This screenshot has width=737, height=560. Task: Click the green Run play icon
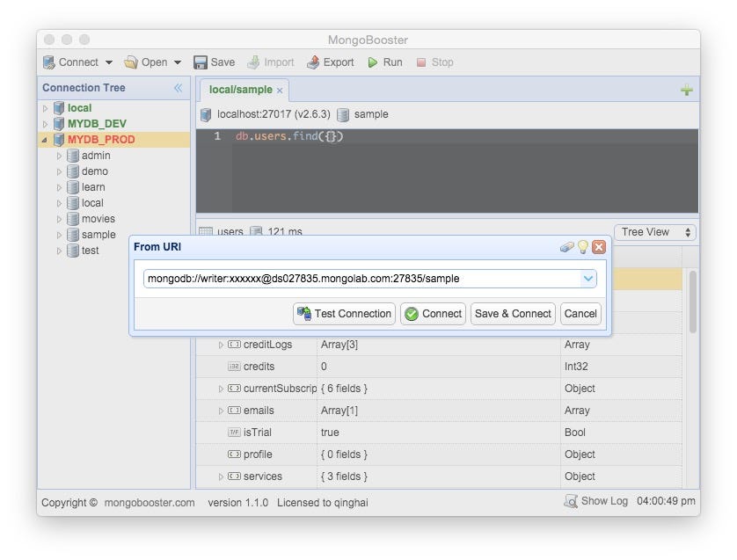373,62
